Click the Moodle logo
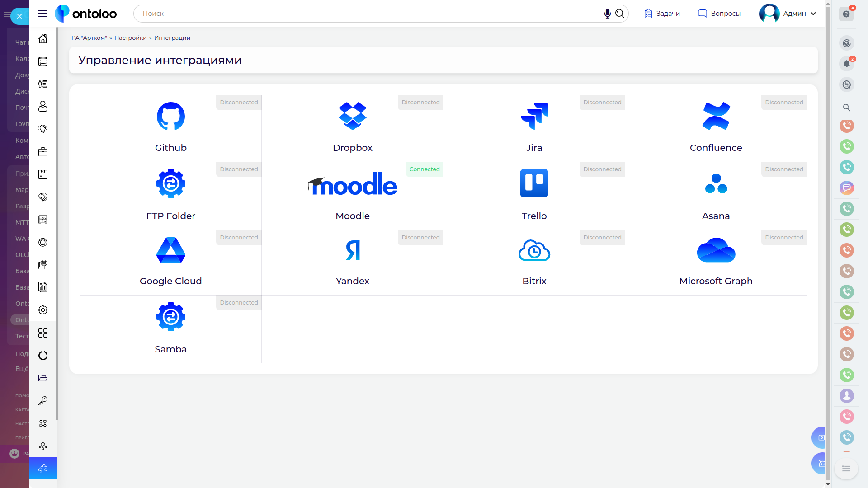The height and width of the screenshot is (488, 868). [x=352, y=184]
